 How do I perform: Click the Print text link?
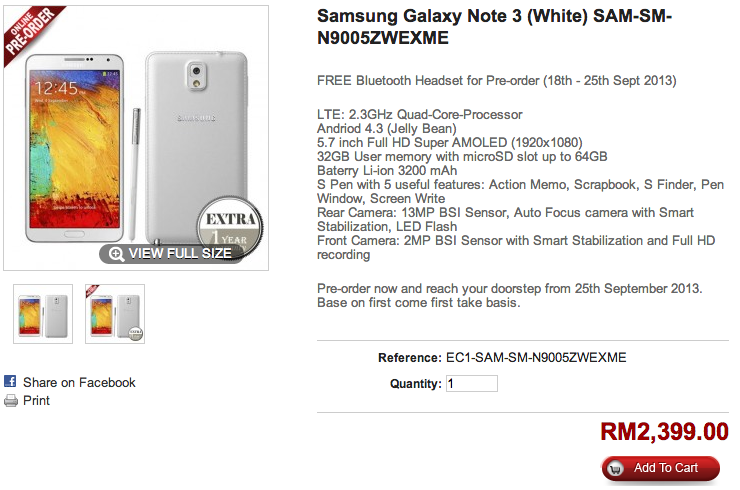point(36,400)
